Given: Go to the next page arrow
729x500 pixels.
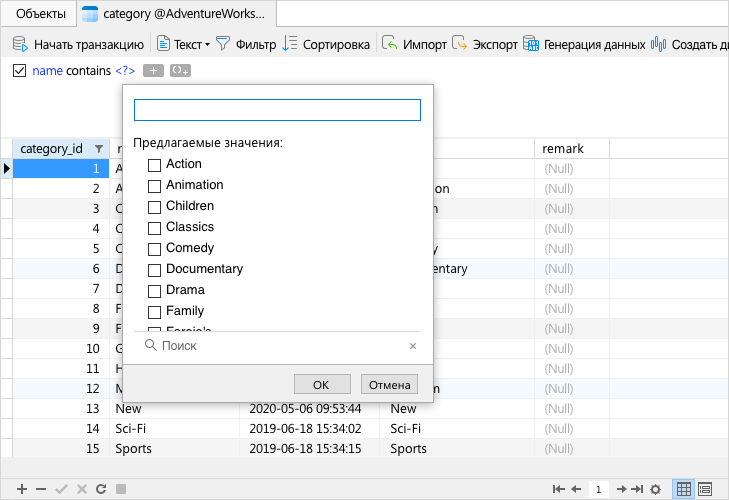Looking at the screenshot, I should [621, 489].
